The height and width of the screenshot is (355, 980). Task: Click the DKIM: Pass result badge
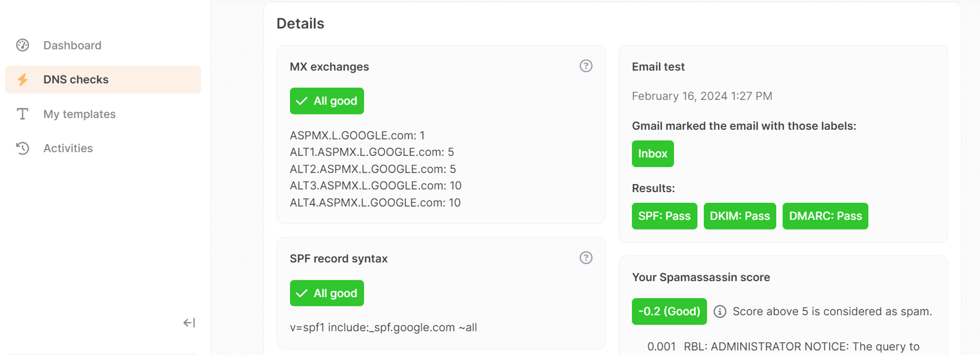pos(739,216)
